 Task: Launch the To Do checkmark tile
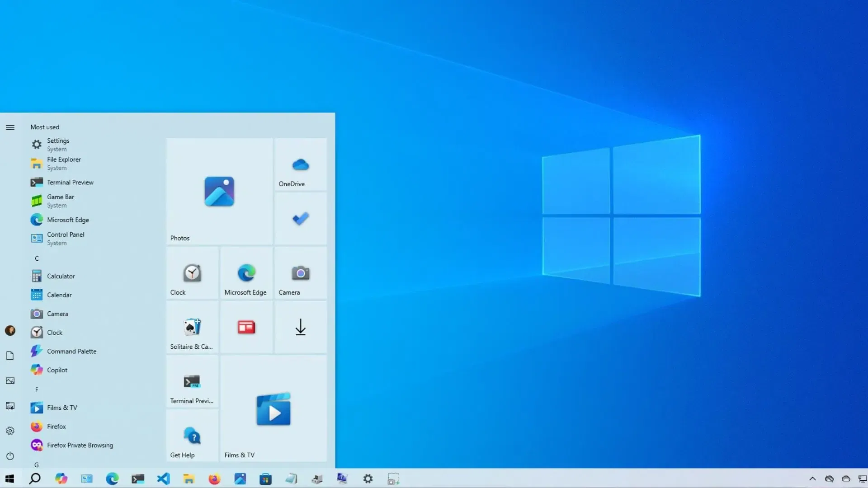click(x=301, y=219)
